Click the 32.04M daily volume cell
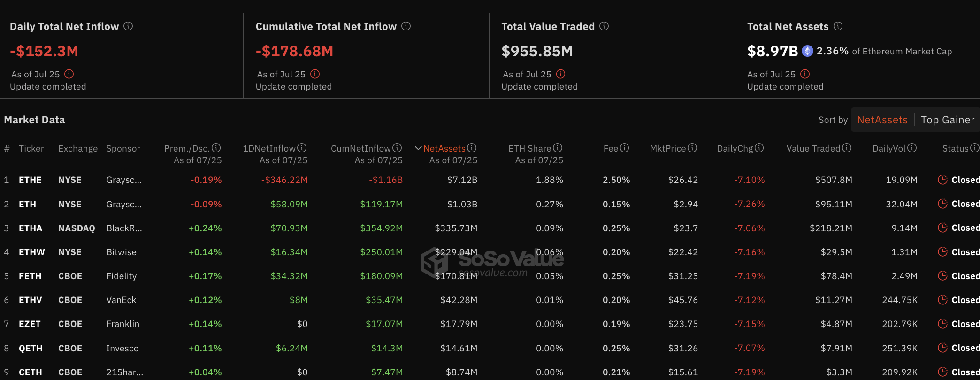Viewport: 980px width, 380px height. pyautogui.click(x=902, y=204)
